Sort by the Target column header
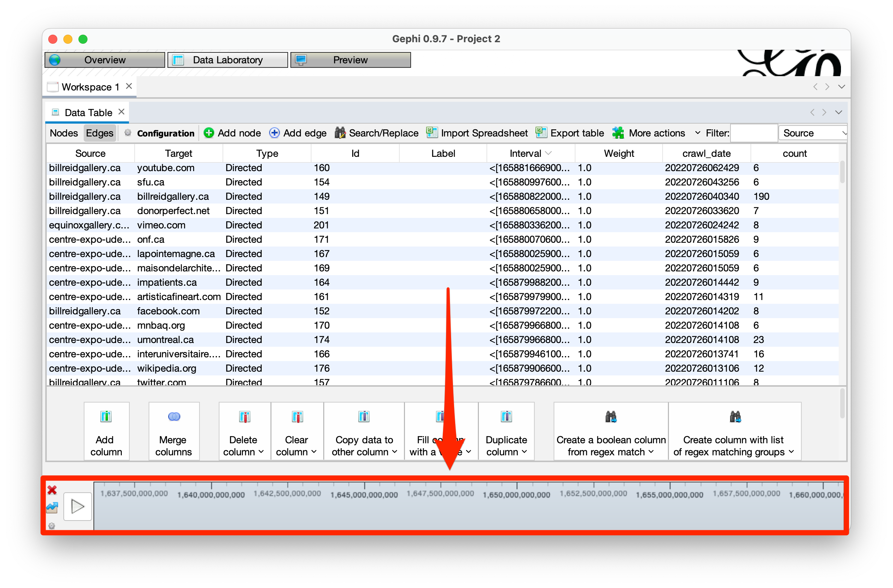The width and height of the screenshot is (893, 588). pos(178,153)
